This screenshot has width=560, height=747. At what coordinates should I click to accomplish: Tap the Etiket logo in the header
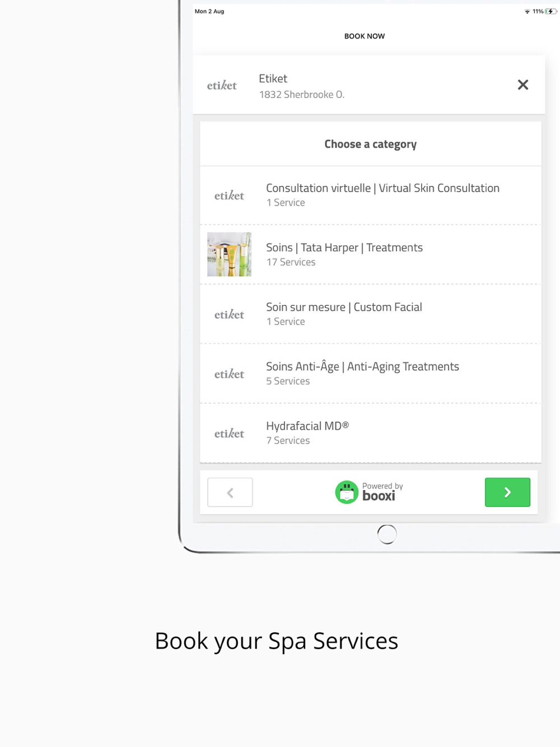pos(222,85)
